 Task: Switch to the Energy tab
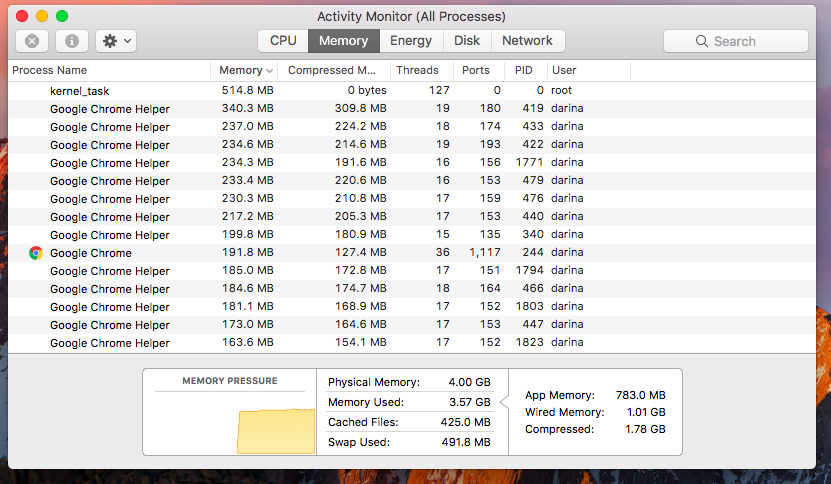click(411, 41)
